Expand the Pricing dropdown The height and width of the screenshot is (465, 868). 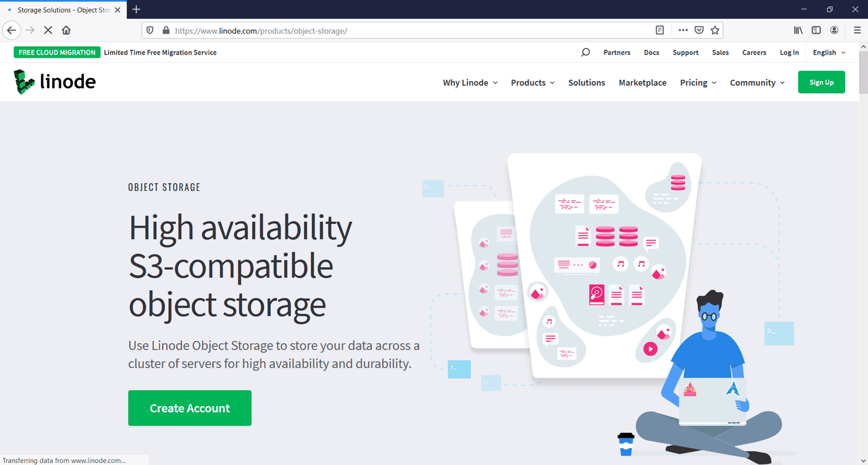pyautogui.click(x=698, y=82)
